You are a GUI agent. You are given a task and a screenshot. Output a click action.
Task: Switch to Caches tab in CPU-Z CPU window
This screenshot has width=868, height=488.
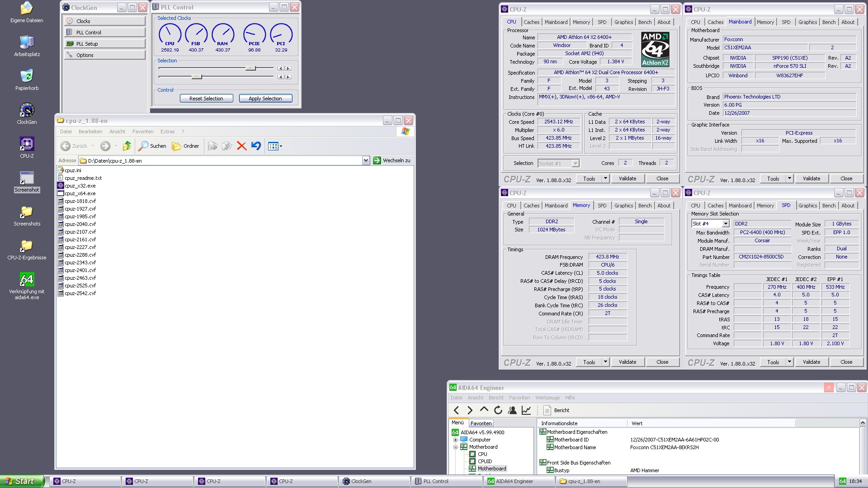point(531,22)
